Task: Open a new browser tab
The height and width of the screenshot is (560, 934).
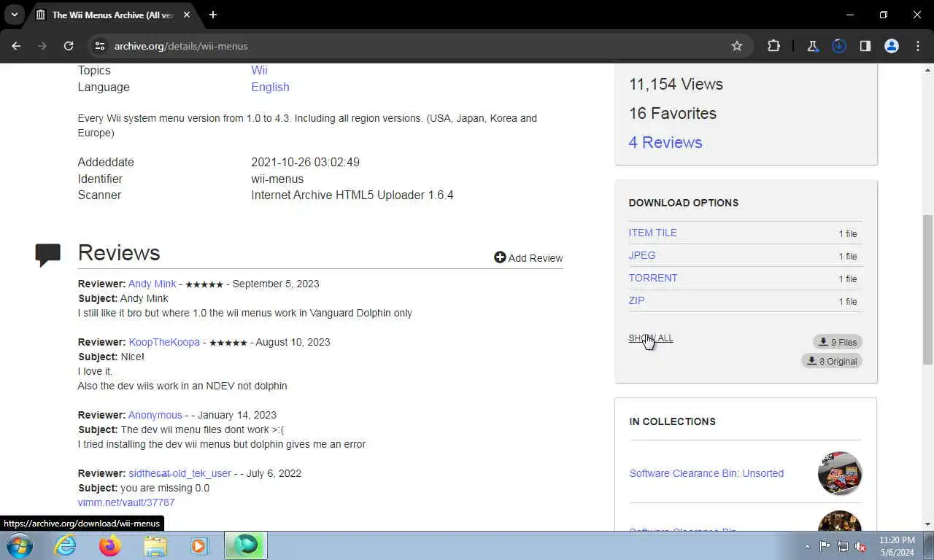Action: click(213, 15)
